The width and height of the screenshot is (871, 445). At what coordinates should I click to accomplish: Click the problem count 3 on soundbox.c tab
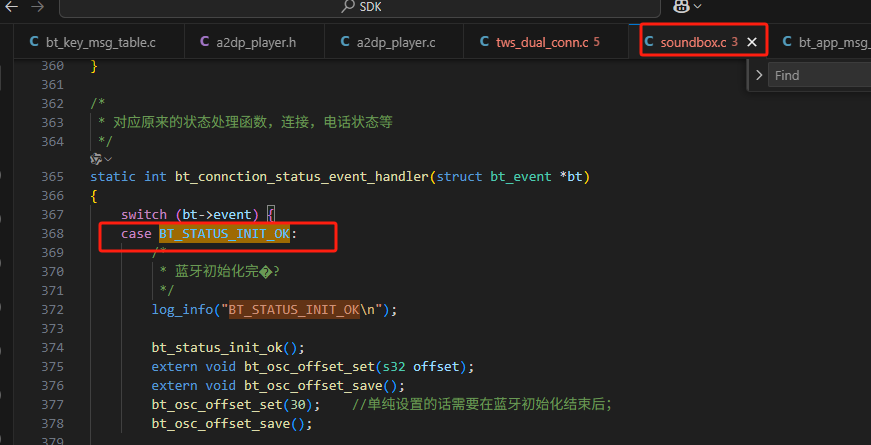734,42
